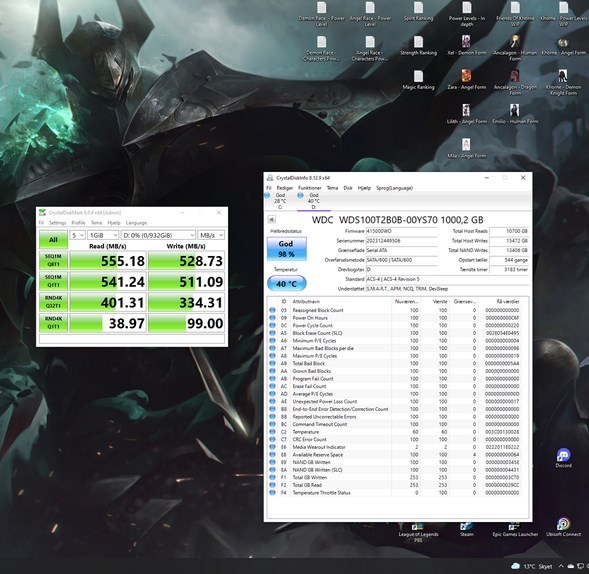Screen dimensions: 589x574
Task: Launch the League of Legends PBE shortcut
Action: click(x=418, y=532)
